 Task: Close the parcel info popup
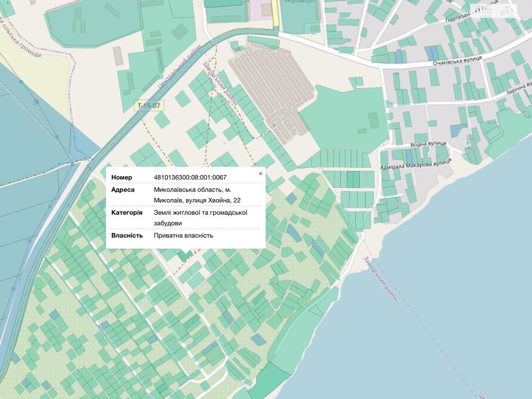[x=260, y=174]
